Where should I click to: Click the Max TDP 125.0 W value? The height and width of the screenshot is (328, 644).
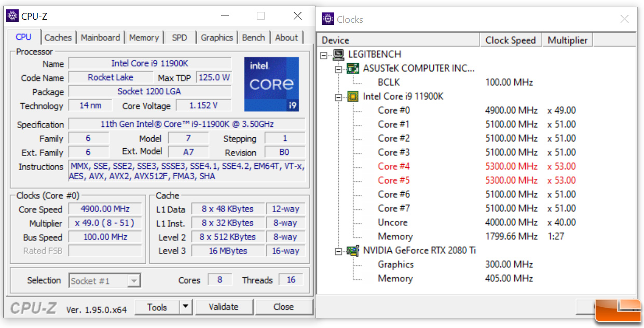coord(214,77)
